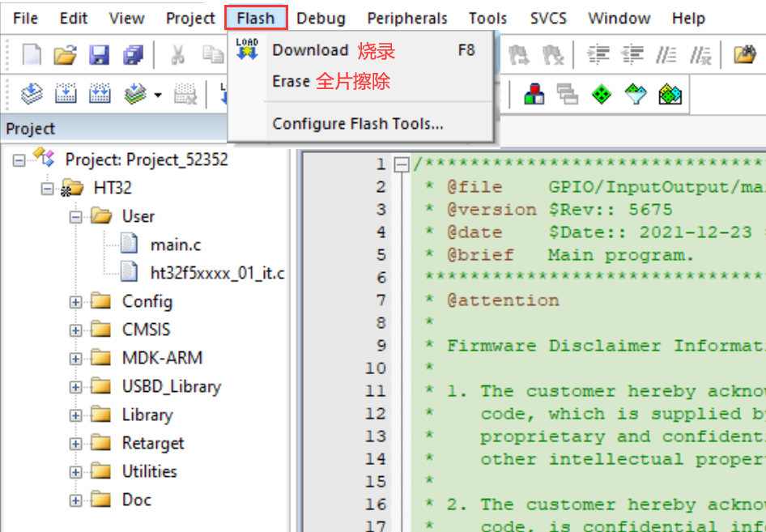Click the Translate (compile) toolbar icon
The image size is (766, 532).
pyautogui.click(x=31, y=95)
